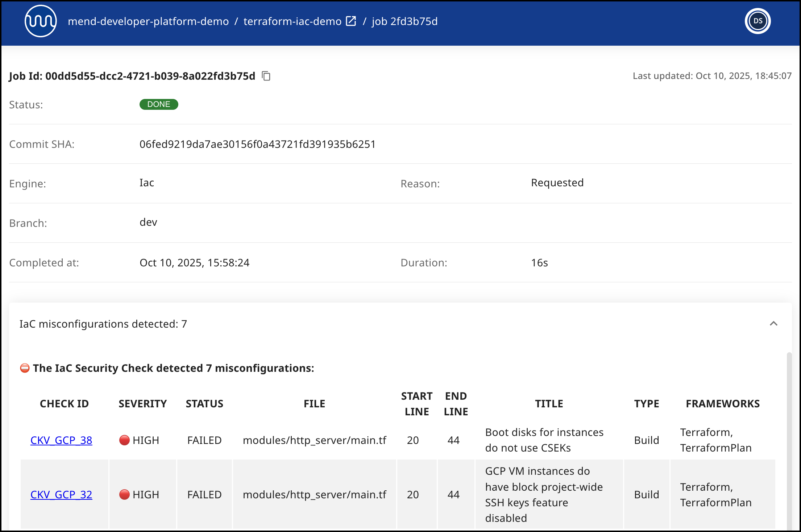This screenshot has height=532, width=801.
Task: Click the CHECK ID column header
Action: [x=65, y=404]
